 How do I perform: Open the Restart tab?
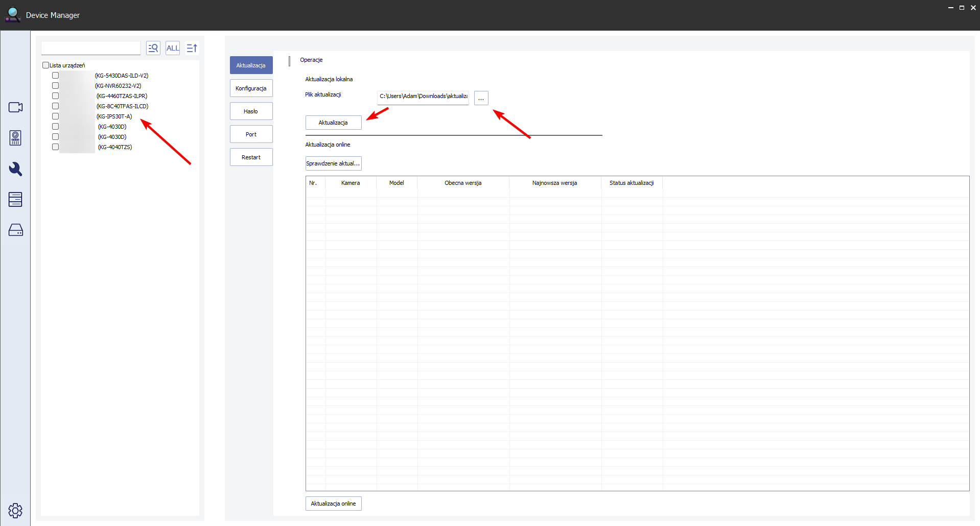[251, 157]
